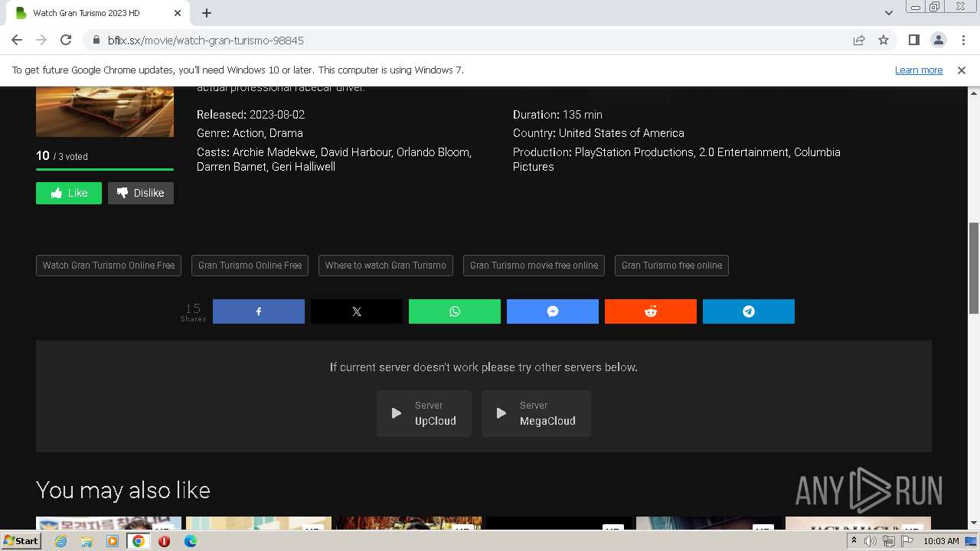Bookmark this page with star icon

tap(884, 40)
